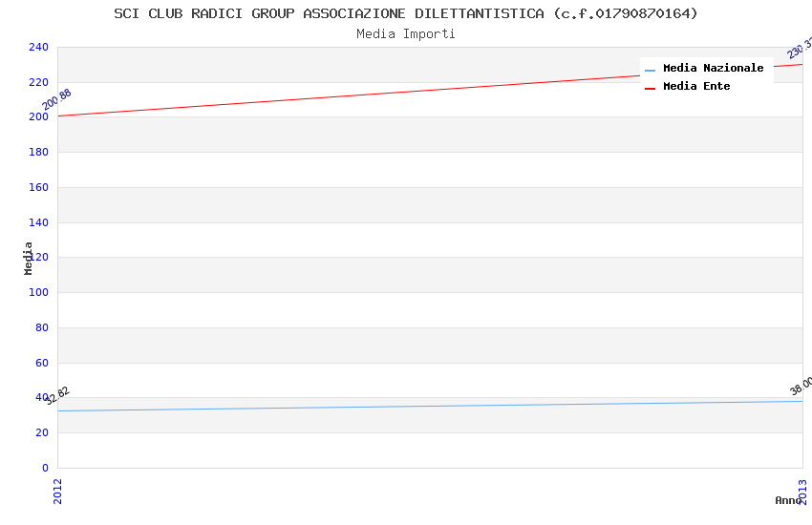This screenshot has width=812, height=525.
Task: Select the Media Ente legend label
Action: coord(696,86)
